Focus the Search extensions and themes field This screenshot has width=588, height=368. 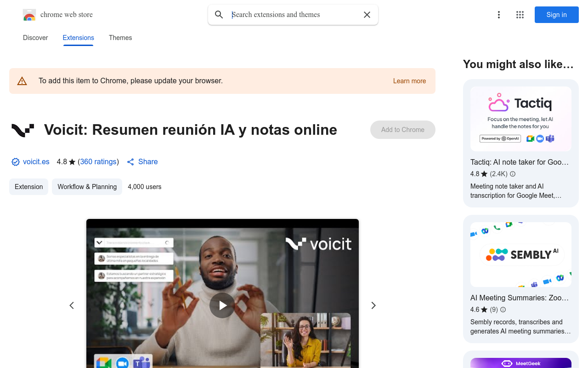(294, 15)
